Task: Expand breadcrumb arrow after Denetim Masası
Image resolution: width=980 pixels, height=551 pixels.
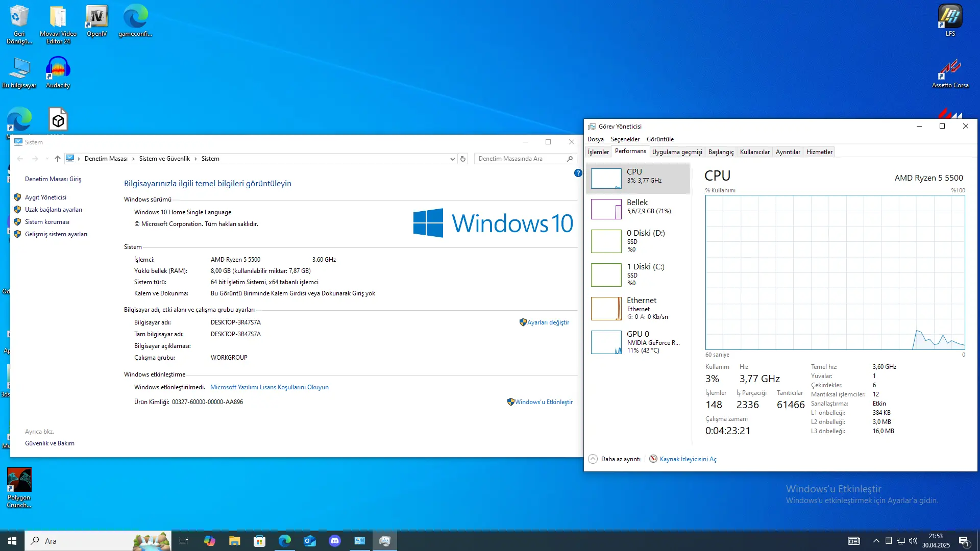Action: (133, 159)
